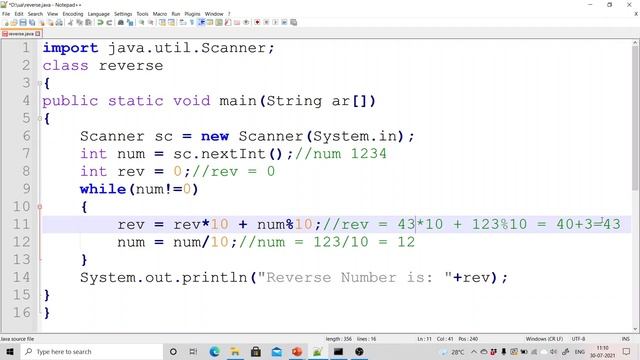Click the Find binoculars toolbar icon

[121, 23]
